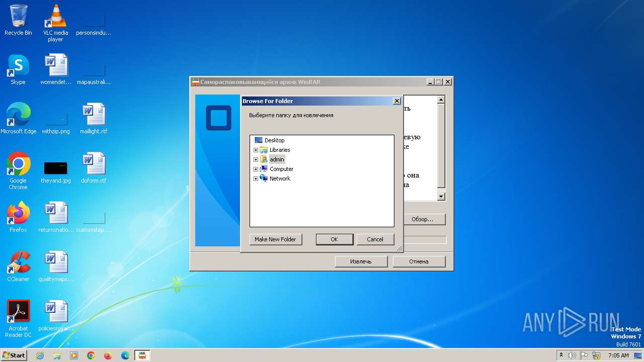This screenshot has width=644, height=362.
Task: Click the WinRAR text scrollbar thumb
Action: pos(441,146)
